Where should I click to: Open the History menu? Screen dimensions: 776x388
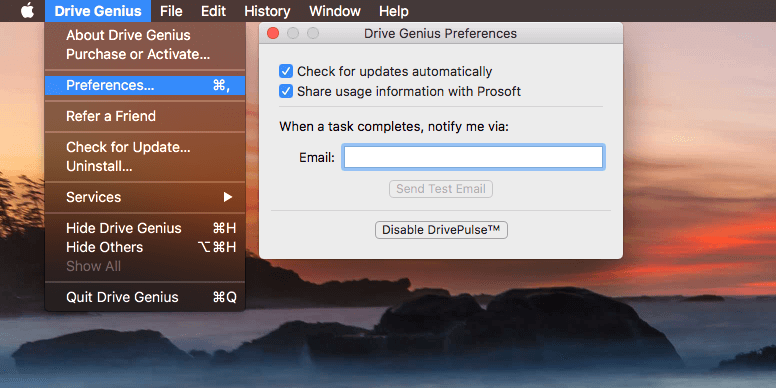tap(267, 11)
